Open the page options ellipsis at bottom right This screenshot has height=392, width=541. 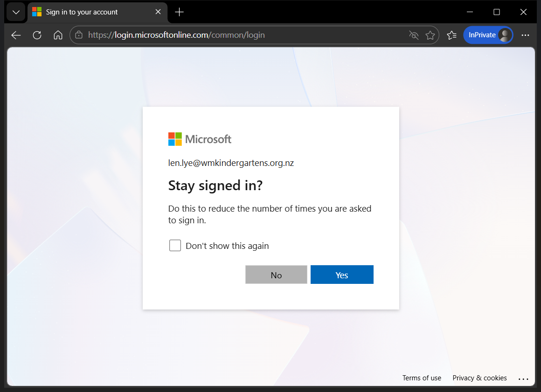coord(523,378)
